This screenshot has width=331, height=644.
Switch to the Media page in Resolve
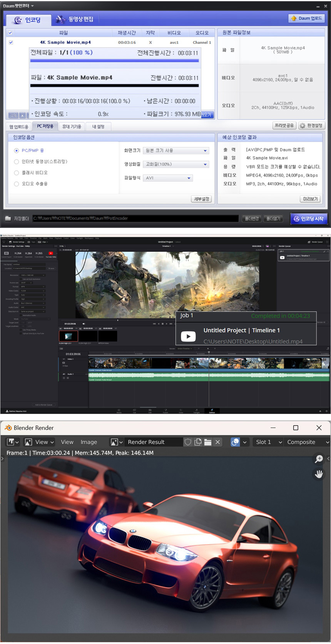[119, 411]
